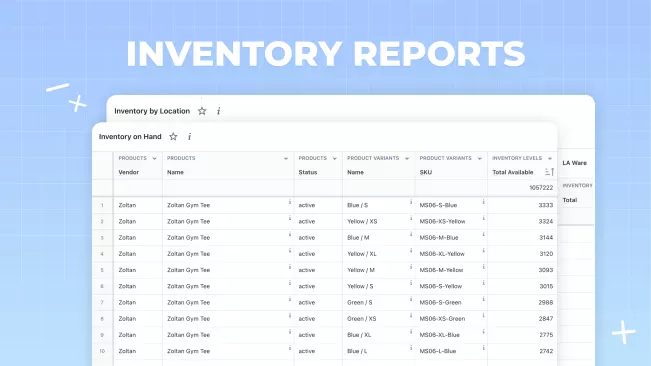The height and width of the screenshot is (366, 651).
Task: Open info icon beside Blue / XL variant
Action: tap(411, 332)
